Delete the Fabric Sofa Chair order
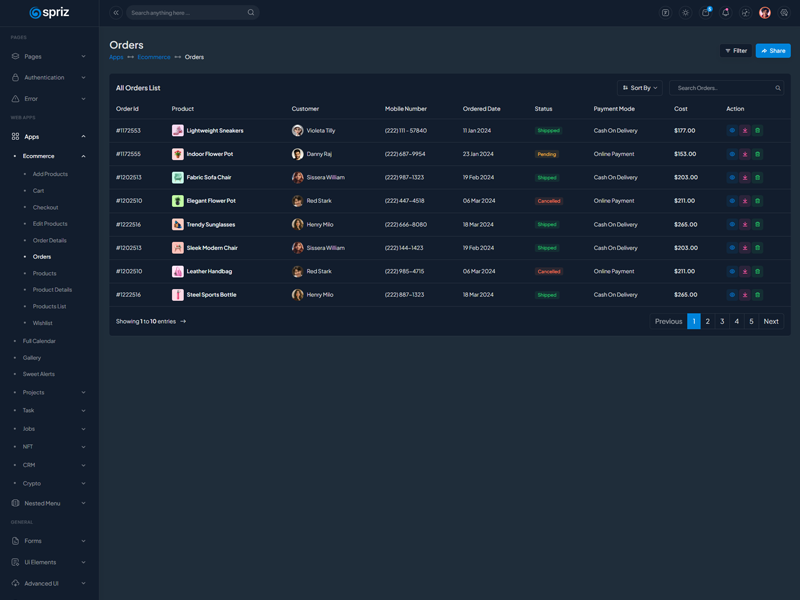The height and width of the screenshot is (600, 800). click(x=757, y=178)
